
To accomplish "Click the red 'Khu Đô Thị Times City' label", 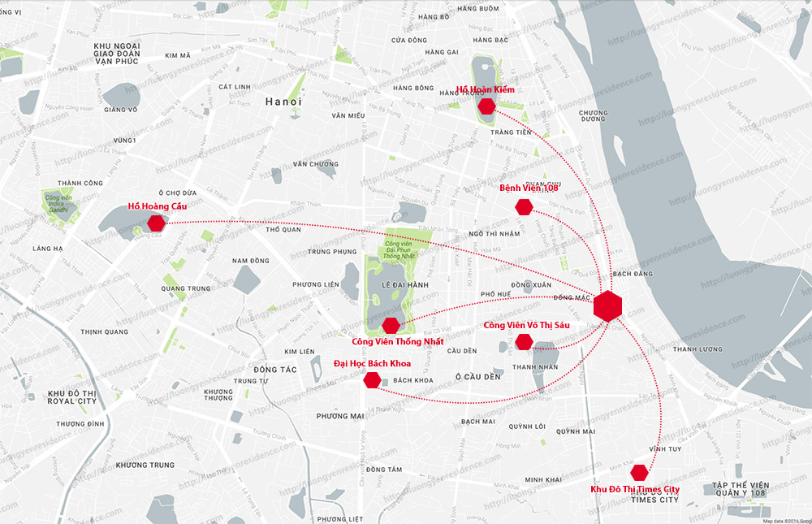I will pos(636,489).
